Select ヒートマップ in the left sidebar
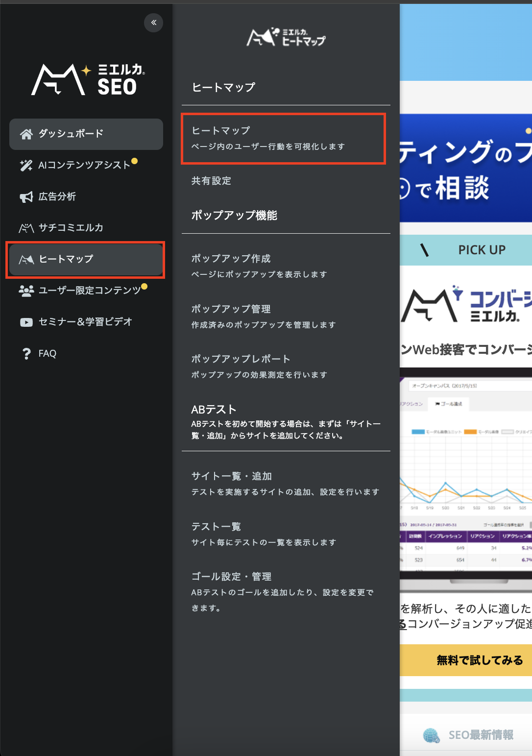Screen dimensions: 532x756 tap(86, 260)
